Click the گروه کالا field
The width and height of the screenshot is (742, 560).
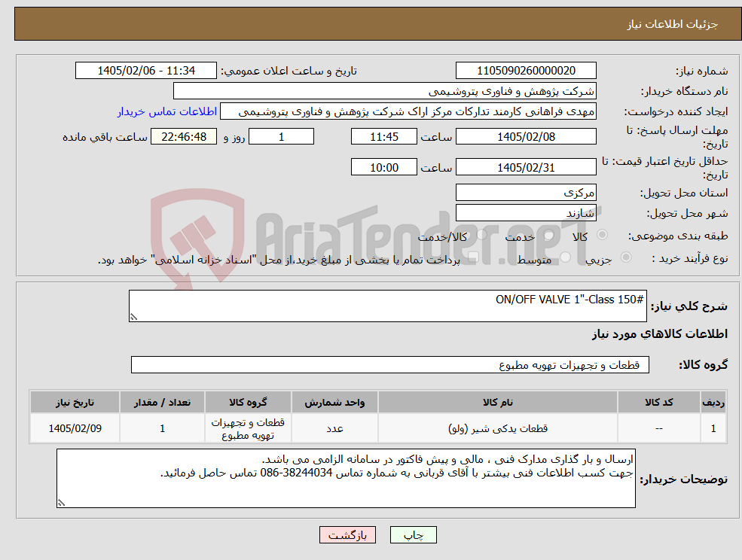pos(390,364)
